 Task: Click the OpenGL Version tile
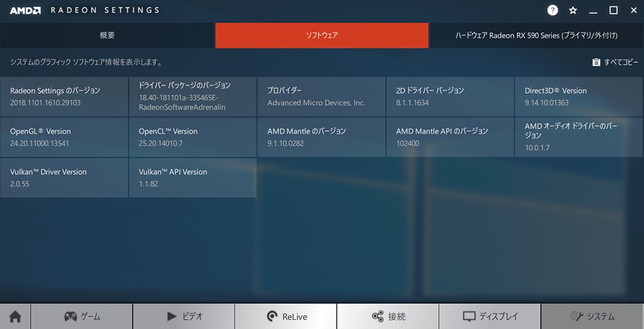[64, 137]
